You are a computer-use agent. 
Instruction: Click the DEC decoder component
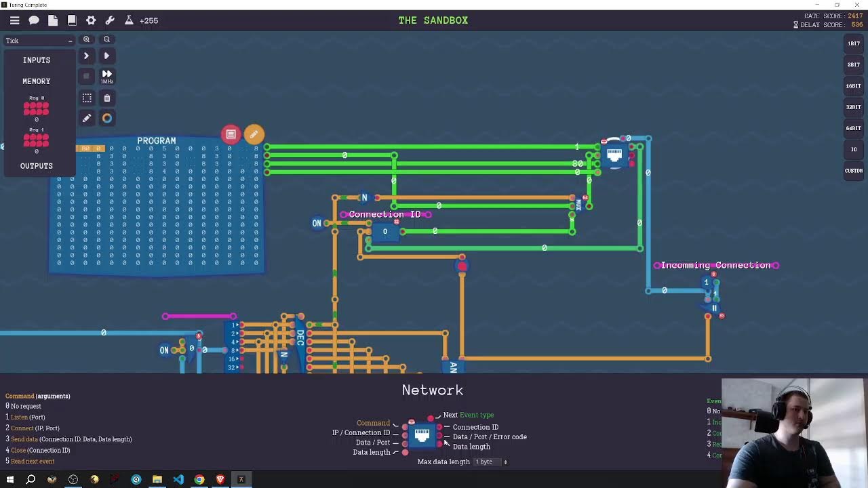[x=300, y=338]
